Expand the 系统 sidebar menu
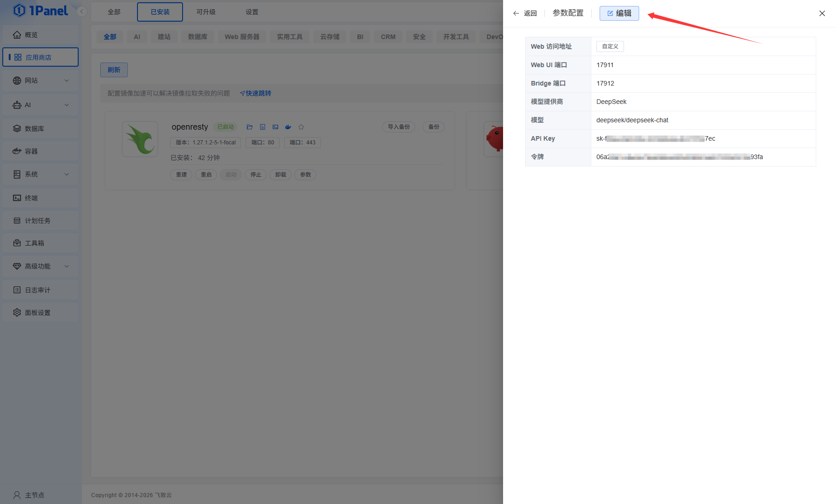Image resolution: width=836 pixels, height=504 pixels. tap(40, 174)
